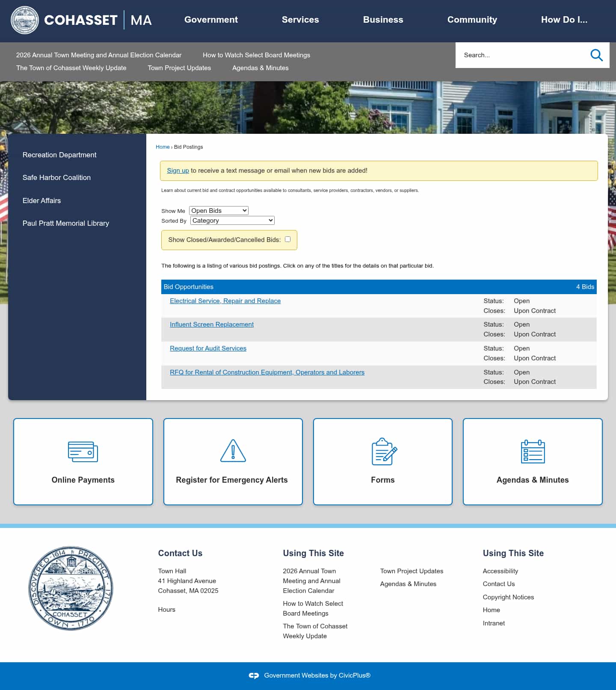Click the '4 Bids' count text

coord(585,287)
